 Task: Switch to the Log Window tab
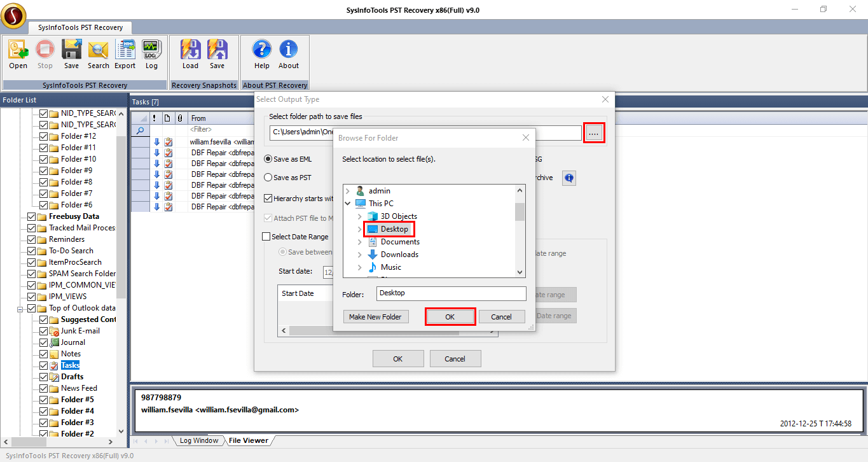[x=198, y=440]
